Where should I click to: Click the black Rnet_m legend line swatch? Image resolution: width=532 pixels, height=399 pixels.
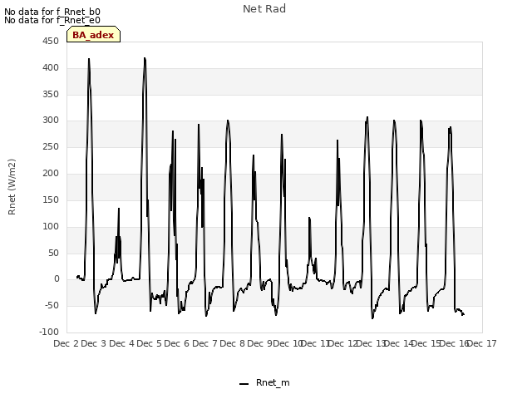(244, 384)
